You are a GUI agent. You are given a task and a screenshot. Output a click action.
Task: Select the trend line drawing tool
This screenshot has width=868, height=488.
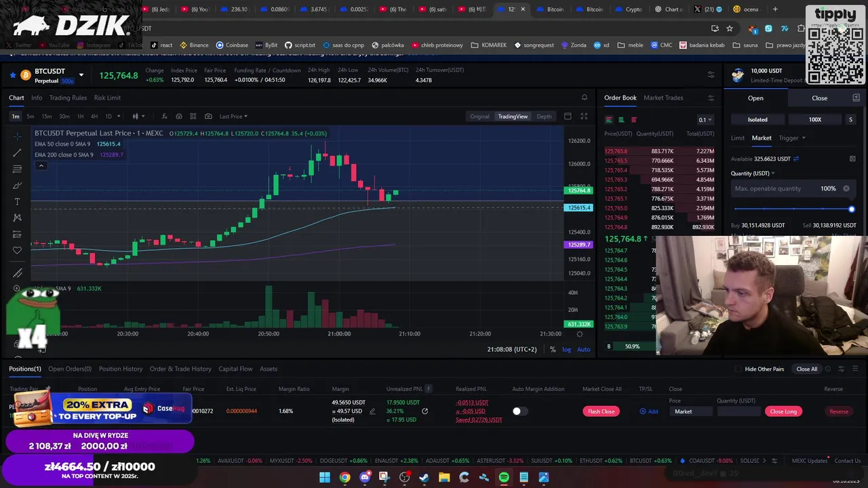[x=17, y=153]
